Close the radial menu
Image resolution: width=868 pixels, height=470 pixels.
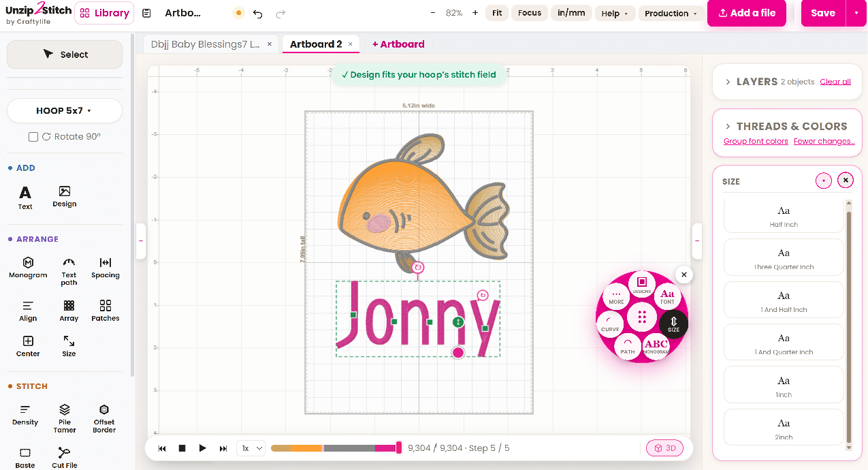click(684, 275)
